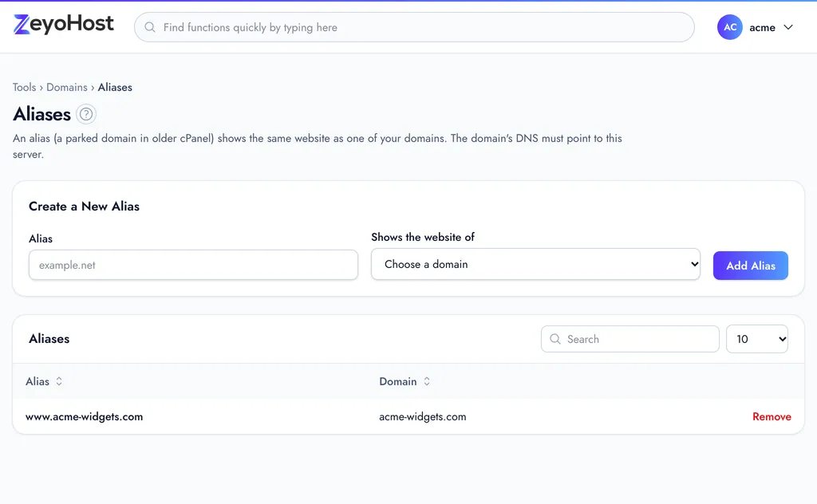This screenshot has width=817, height=504.
Task: Focus the Aliases table Search field
Action: point(630,339)
